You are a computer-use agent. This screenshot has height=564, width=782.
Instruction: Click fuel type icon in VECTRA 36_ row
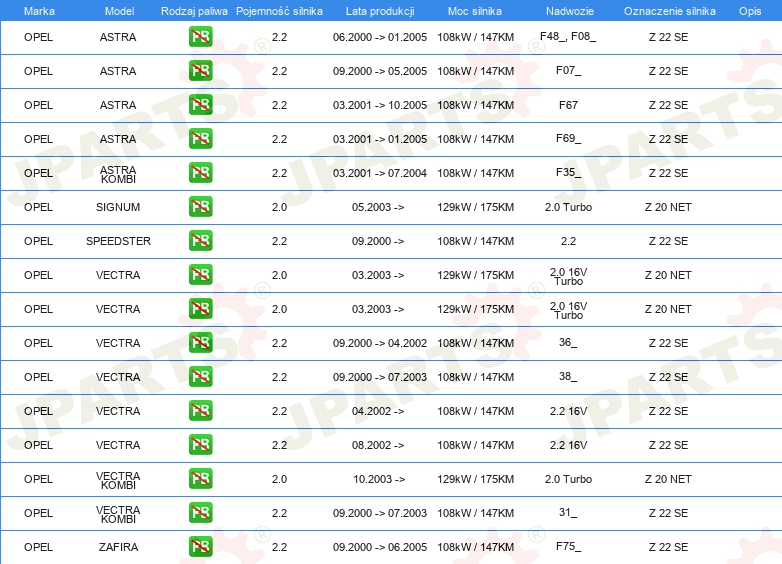(200, 343)
